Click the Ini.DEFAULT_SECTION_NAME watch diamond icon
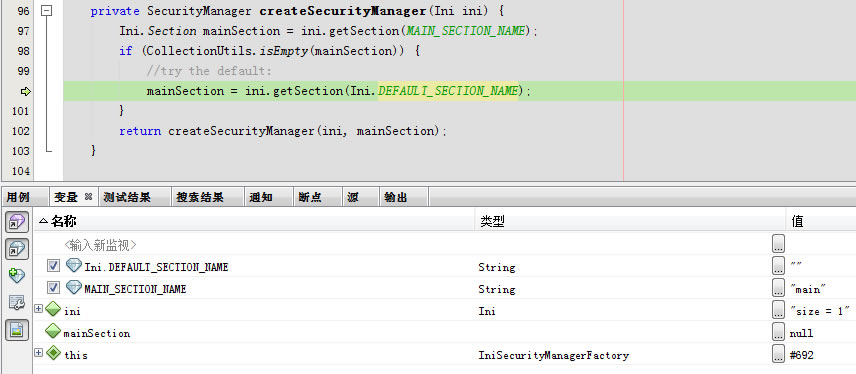The image size is (856, 374). point(74,265)
